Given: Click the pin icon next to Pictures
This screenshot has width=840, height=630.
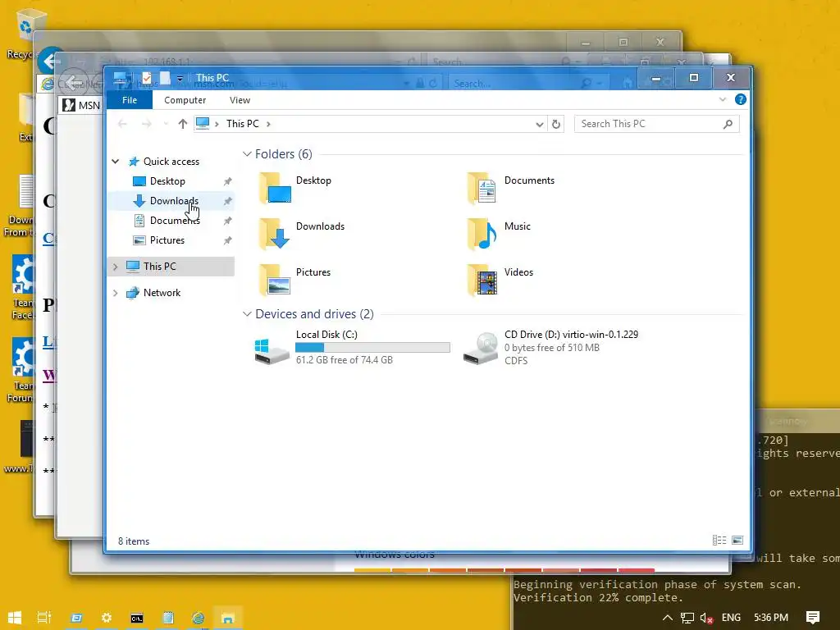Looking at the screenshot, I should [x=228, y=240].
